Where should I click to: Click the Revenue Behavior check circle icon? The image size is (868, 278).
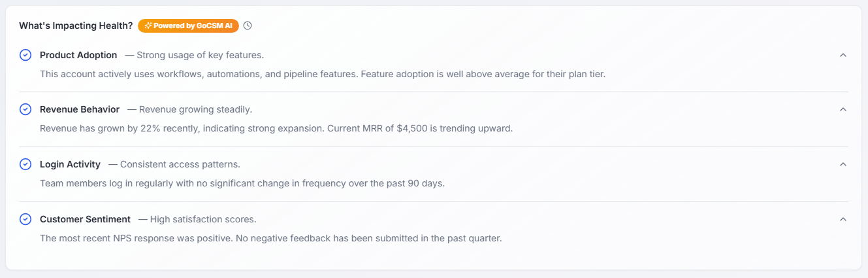(x=25, y=109)
